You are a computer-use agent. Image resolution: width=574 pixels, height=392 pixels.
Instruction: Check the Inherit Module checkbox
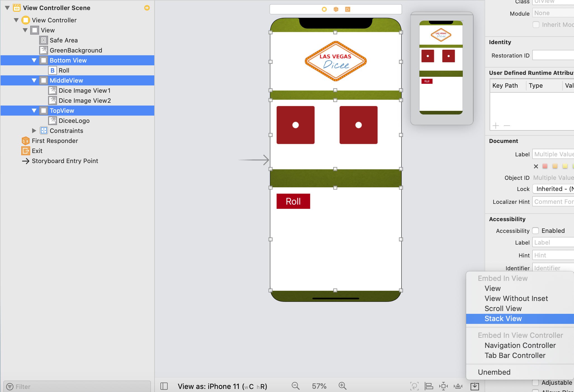point(536,25)
